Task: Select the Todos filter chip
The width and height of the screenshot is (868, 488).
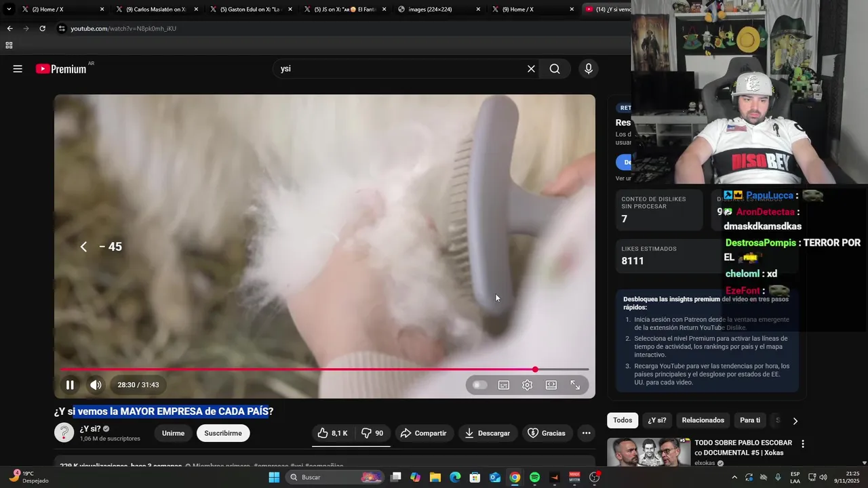Action: click(623, 420)
